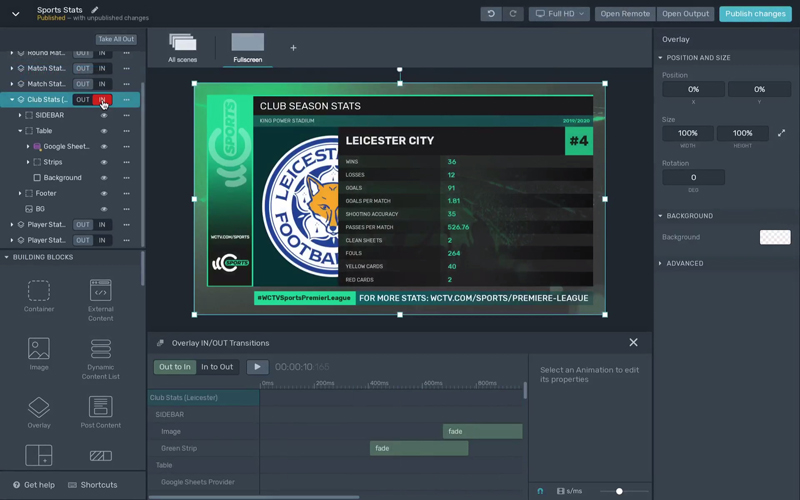
Task: Toggle visibility of Google Sheet layer
Action: coord(104,146)
